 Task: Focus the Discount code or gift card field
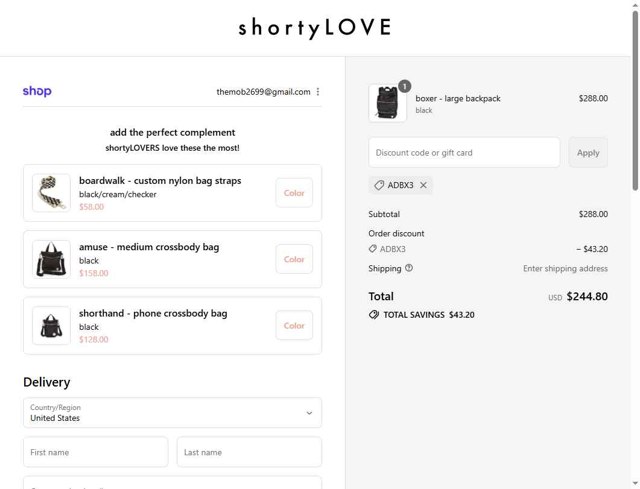(464, 153)
